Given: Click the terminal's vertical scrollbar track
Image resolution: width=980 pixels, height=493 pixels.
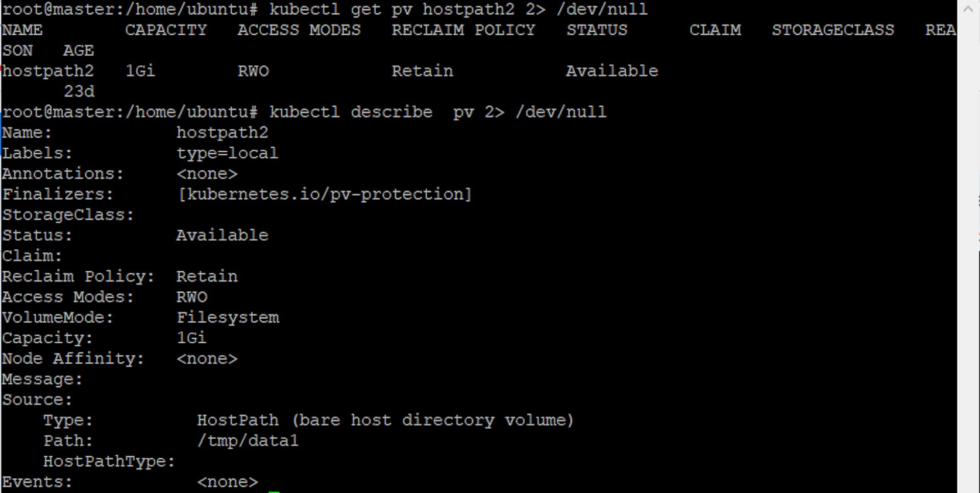Looking at the screenshot, I should (968, 255).
